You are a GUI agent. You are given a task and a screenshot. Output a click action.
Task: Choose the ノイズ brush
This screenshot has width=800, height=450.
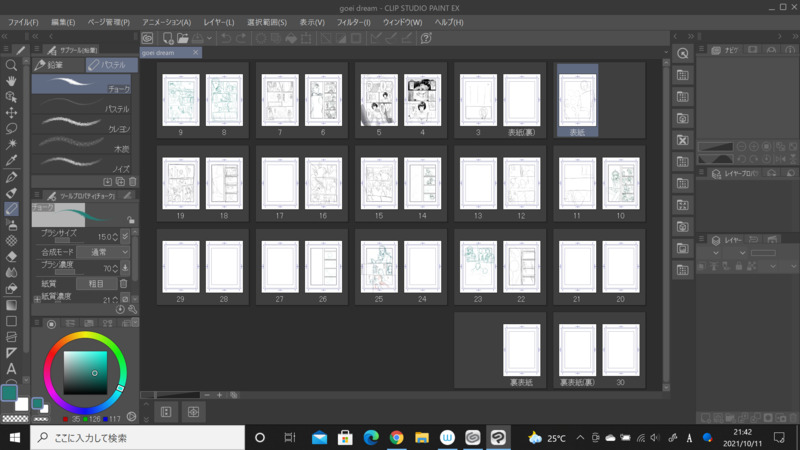point(81,164)
